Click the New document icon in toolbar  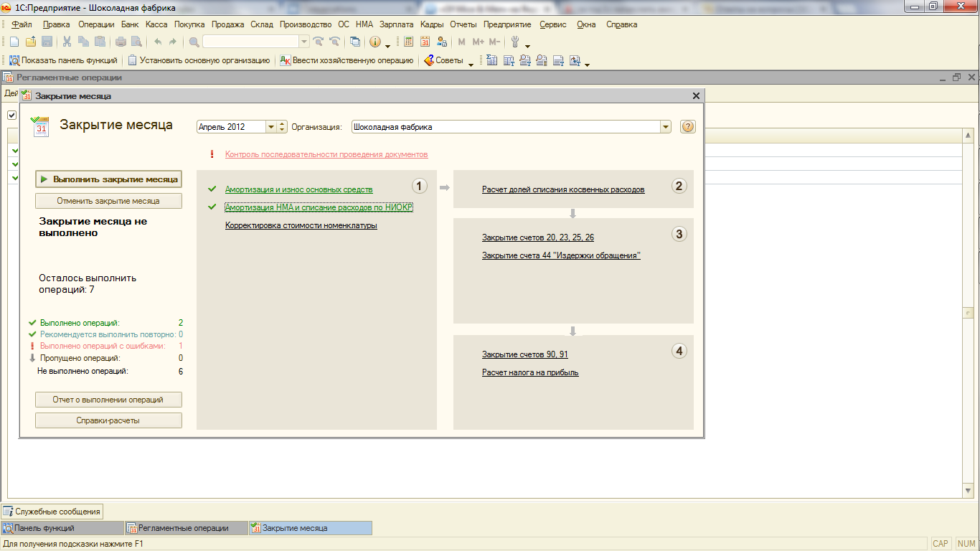click(14, 42)
